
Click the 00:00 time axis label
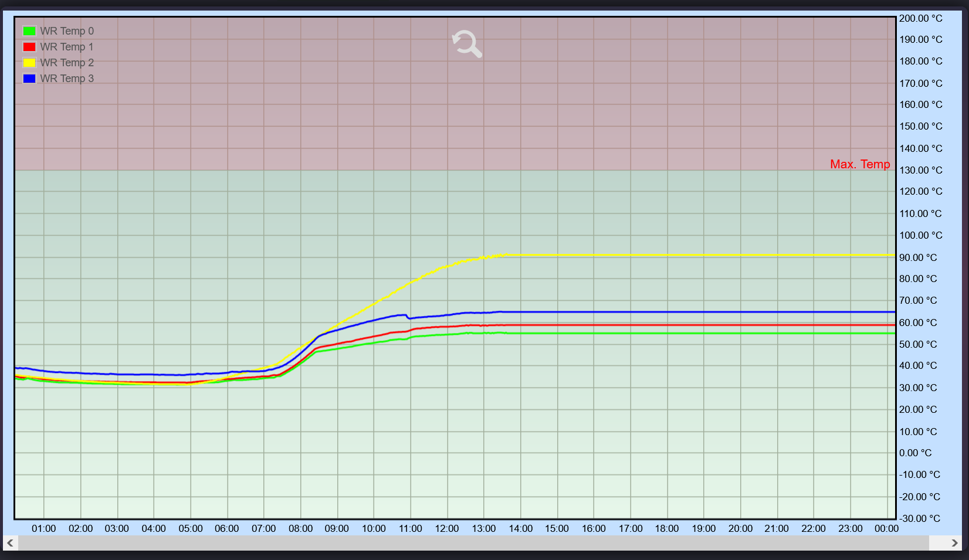click(x=886, y=528)
